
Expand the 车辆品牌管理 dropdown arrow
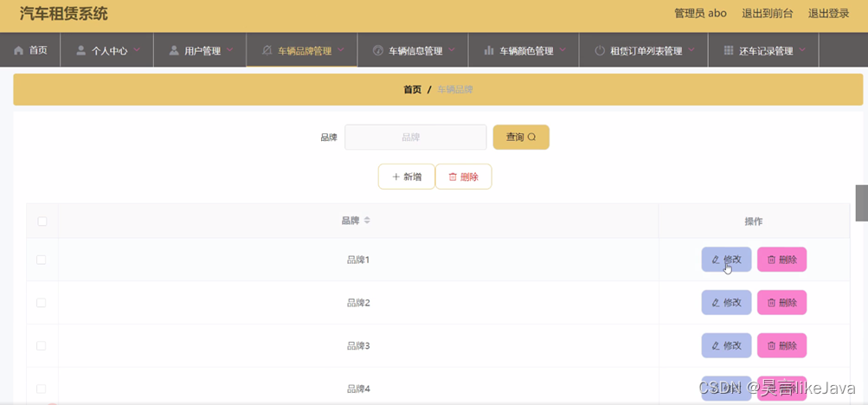(340, 50)
